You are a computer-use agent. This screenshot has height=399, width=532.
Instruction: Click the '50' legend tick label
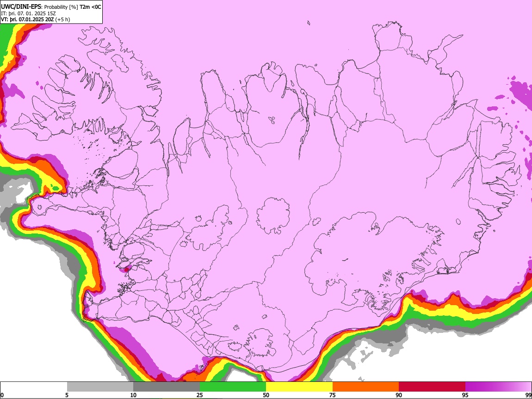[x=266, y=395]
